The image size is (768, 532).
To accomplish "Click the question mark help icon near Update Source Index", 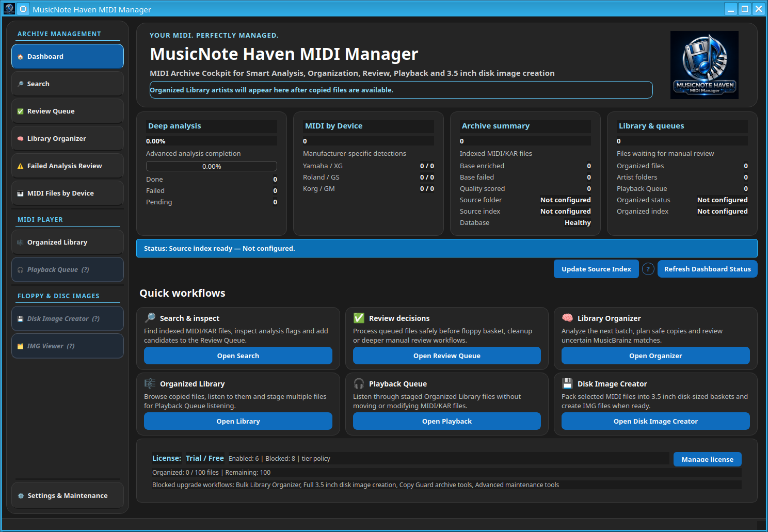I will pos(648,269).
